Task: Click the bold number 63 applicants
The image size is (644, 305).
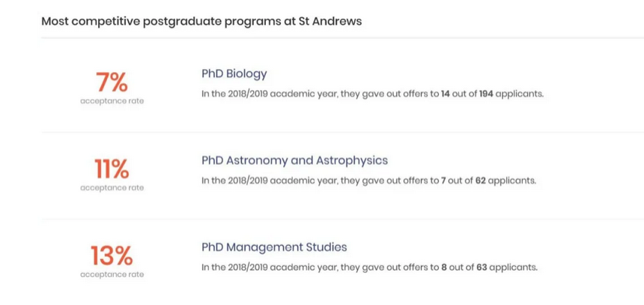Action: point(482,268)
